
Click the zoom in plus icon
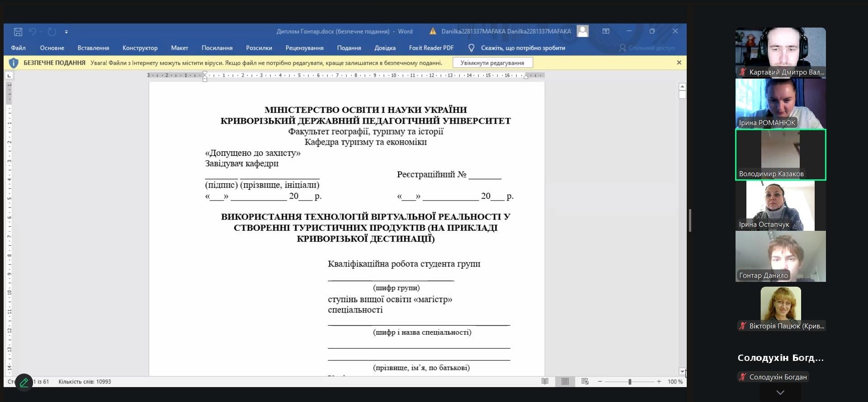[659, 382]
